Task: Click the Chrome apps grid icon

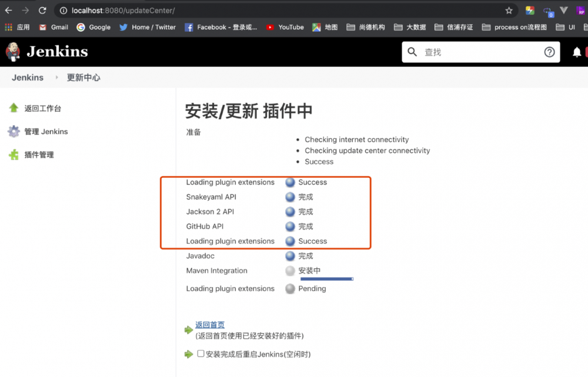Action: click(x=9, y=27)
